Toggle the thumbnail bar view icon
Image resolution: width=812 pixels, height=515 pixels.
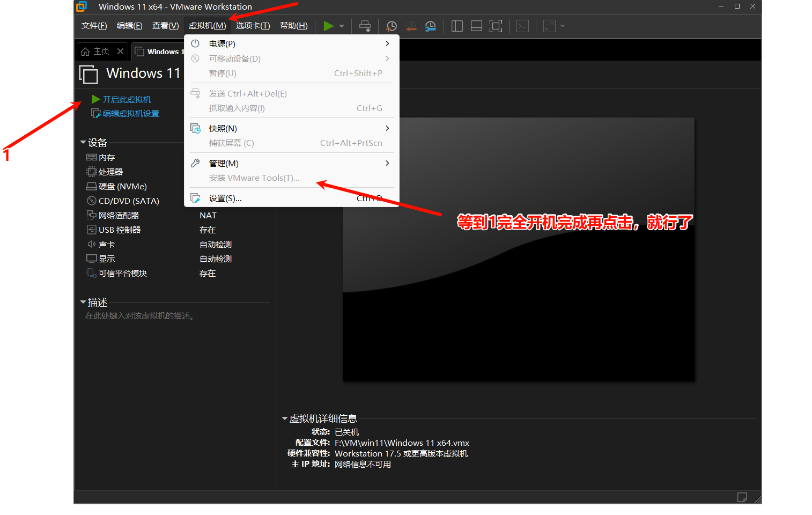tap(476, 26)
